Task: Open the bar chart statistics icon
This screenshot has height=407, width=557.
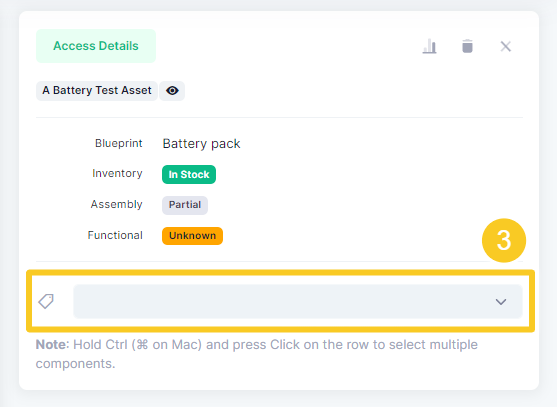Action: coord(429,46)
